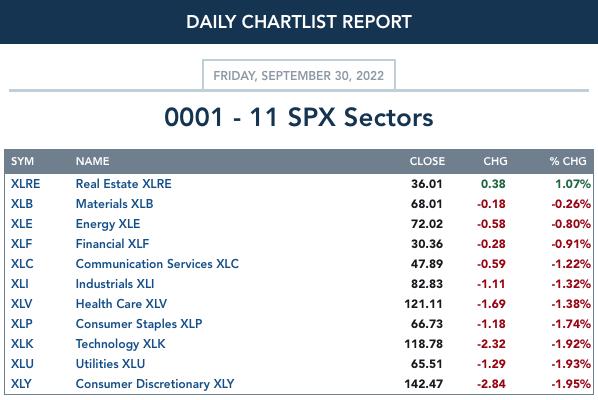Sort by CLOSE column header

[427, 161]
